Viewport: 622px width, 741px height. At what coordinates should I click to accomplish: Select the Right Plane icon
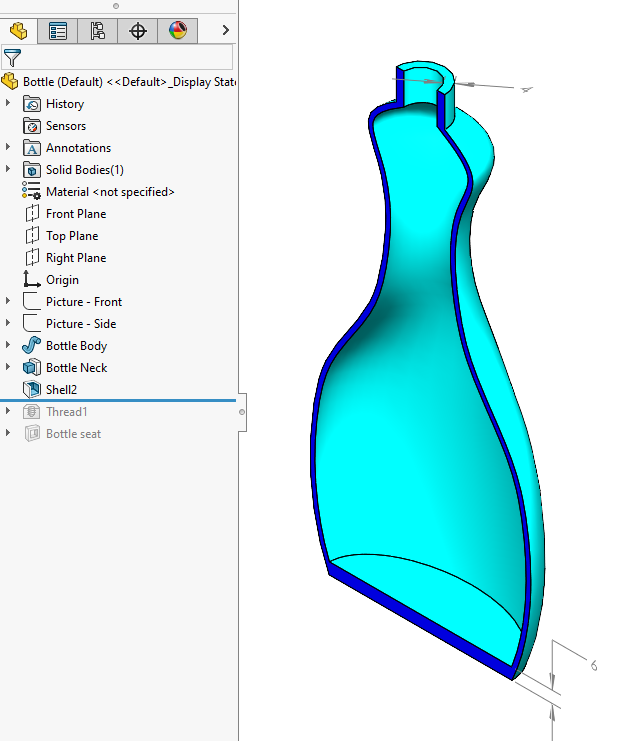(x=31, y=258)
